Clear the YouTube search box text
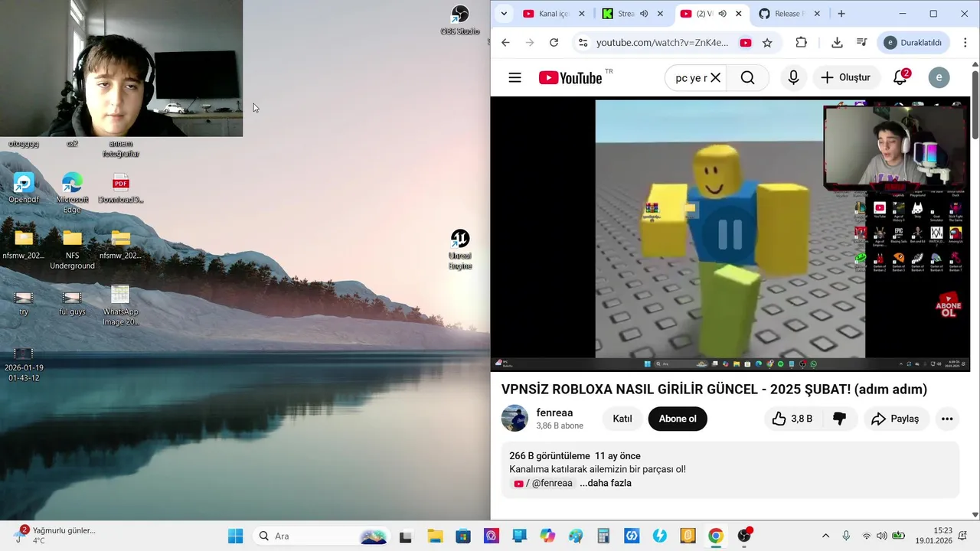This screenshot has width=980, height=551. coord(715,77)
